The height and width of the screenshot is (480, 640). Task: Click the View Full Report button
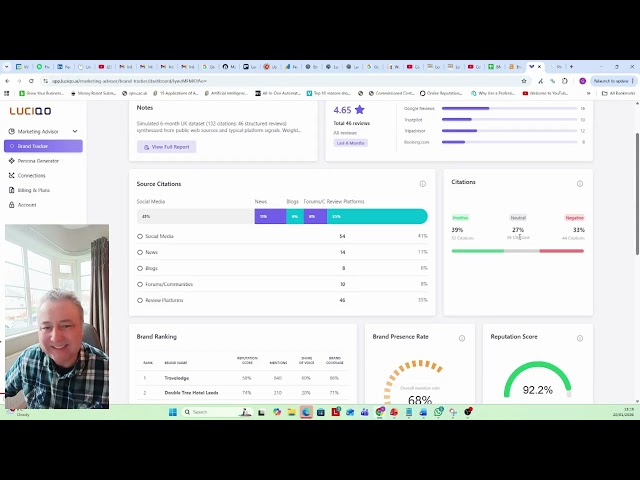[167, 147]
